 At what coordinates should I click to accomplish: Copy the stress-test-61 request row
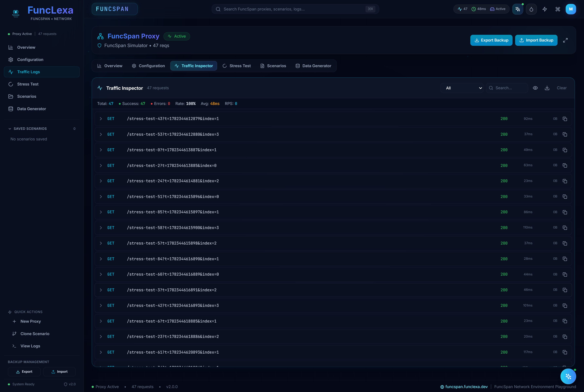[x=565, y=352]
